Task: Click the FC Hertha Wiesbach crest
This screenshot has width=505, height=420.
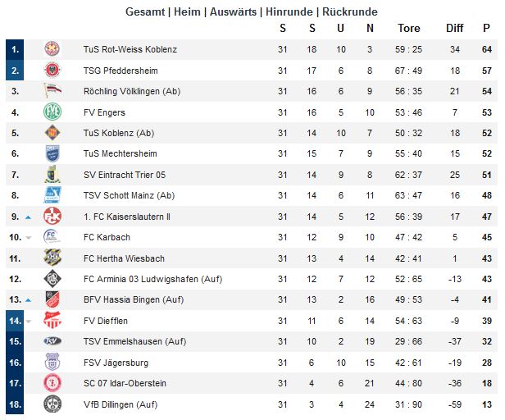Action: [52, 258]
